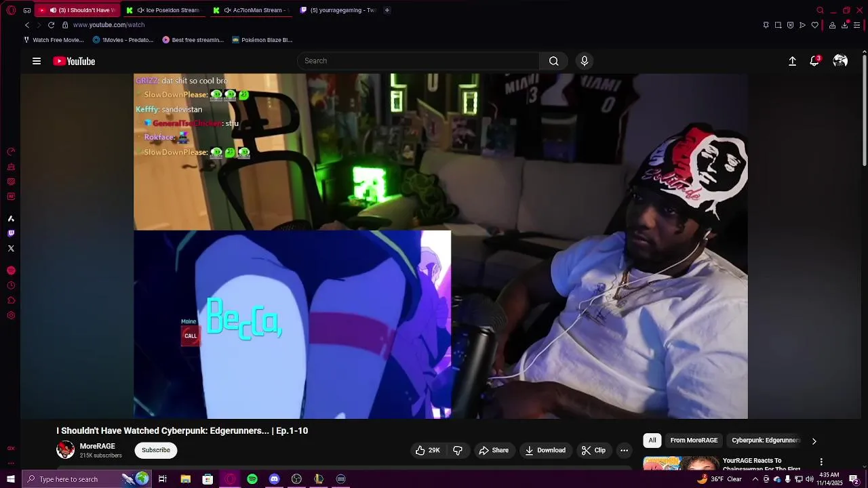This screenshot has height=488, width=868.
Task: Select the All filter chip
Action: [652, 441]
